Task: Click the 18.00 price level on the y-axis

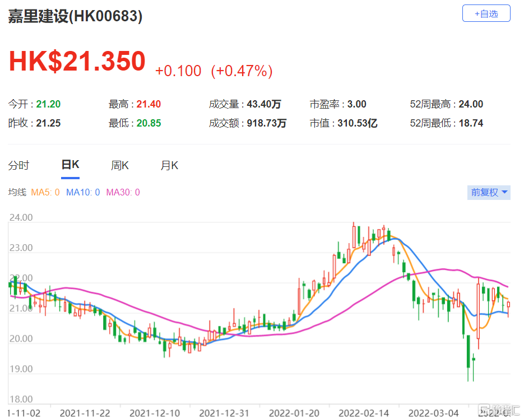Action: point(21,399)
